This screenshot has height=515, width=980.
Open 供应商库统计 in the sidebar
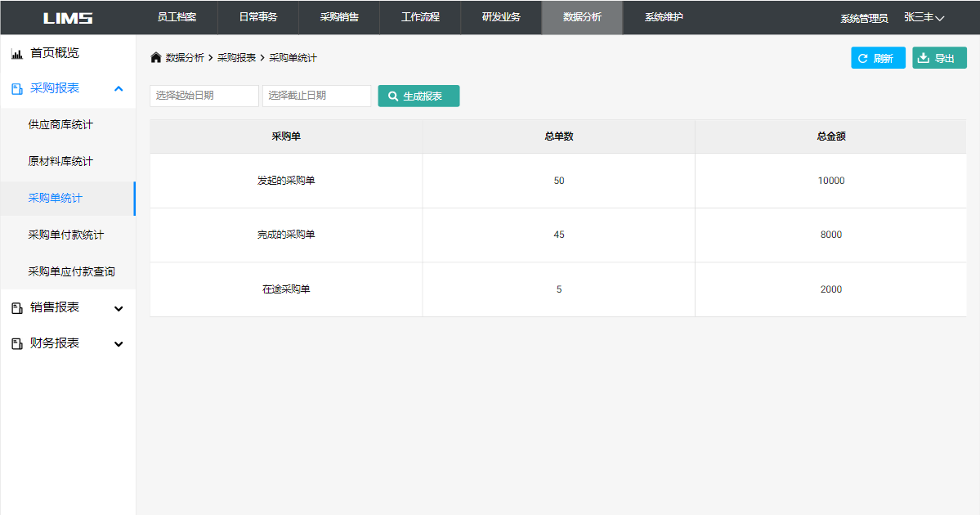pos(60,125)
